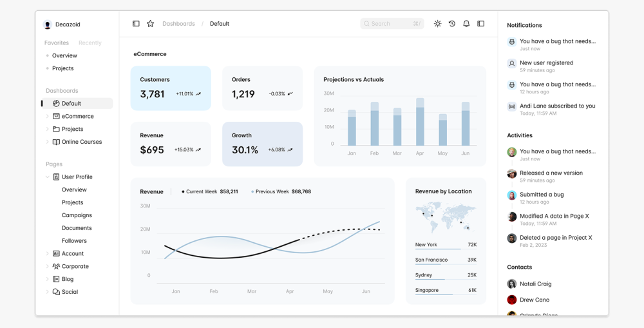Click the Dashboards breadcrumb link
Viewport: 644px width, 328px height.
click(178, 24)
